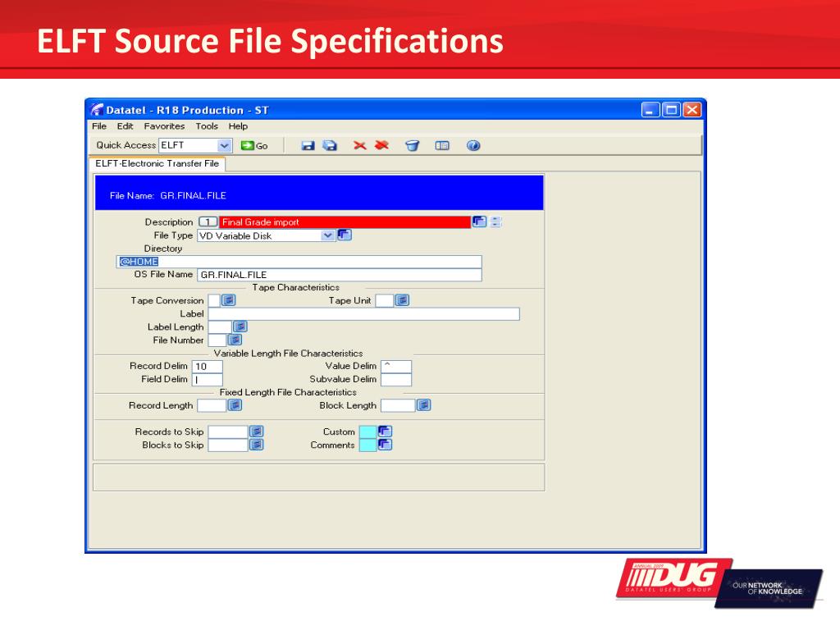Screen dimensions: 840x630
Task: Click the double red X Cancel All icon
Action: tap(381, 145)
